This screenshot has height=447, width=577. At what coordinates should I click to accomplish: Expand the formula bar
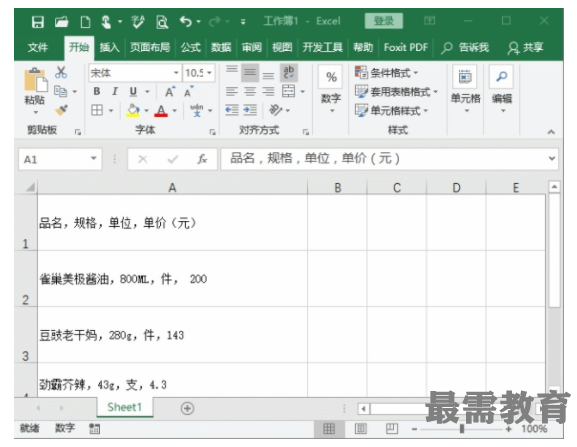(552, 159)
